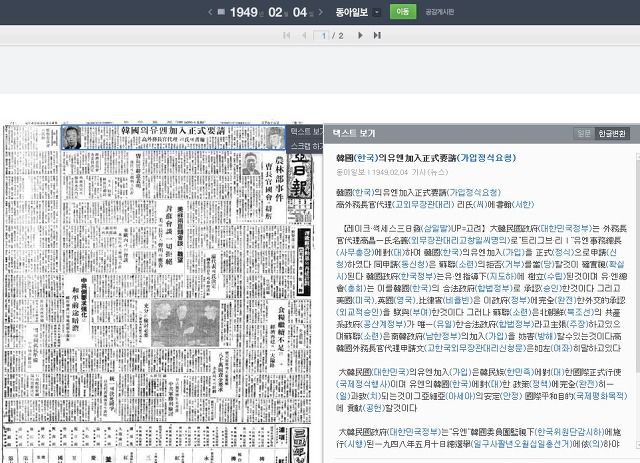Go to the next date with right chevron
This screenshot has width=640, height=463.
point(321,12)
